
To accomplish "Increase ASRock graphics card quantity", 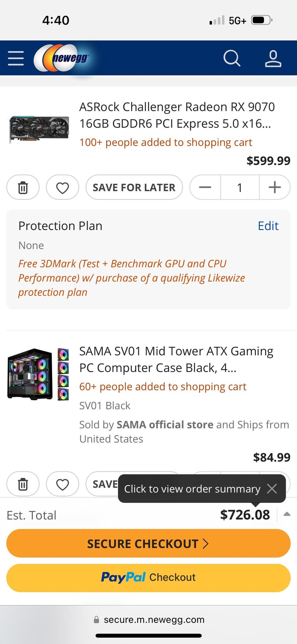I will click(x=274, y=188).
